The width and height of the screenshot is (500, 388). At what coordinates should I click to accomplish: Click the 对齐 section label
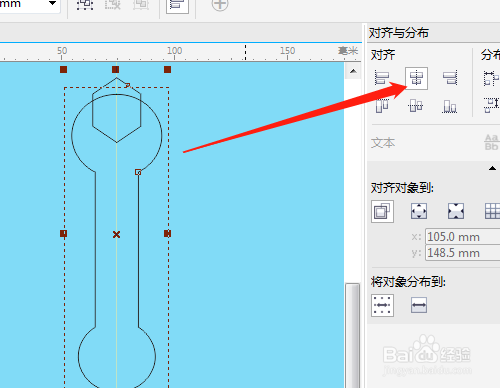coord(383,55)
